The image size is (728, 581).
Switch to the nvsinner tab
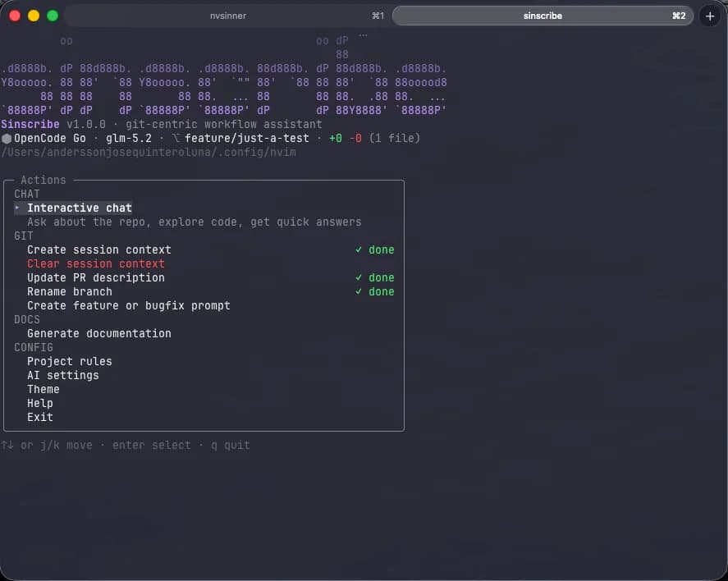(x=227, y=16)
